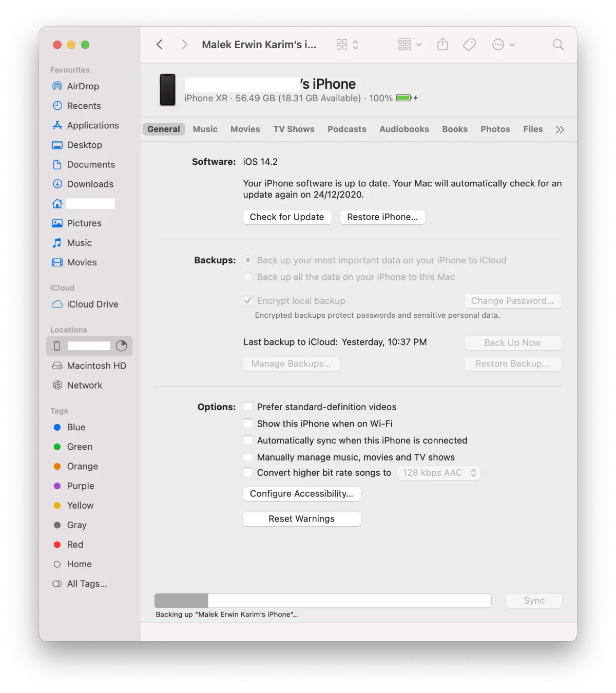Open the ellipsis action menu
This screenshot has width=616, height=693.
tap(503, 45)
